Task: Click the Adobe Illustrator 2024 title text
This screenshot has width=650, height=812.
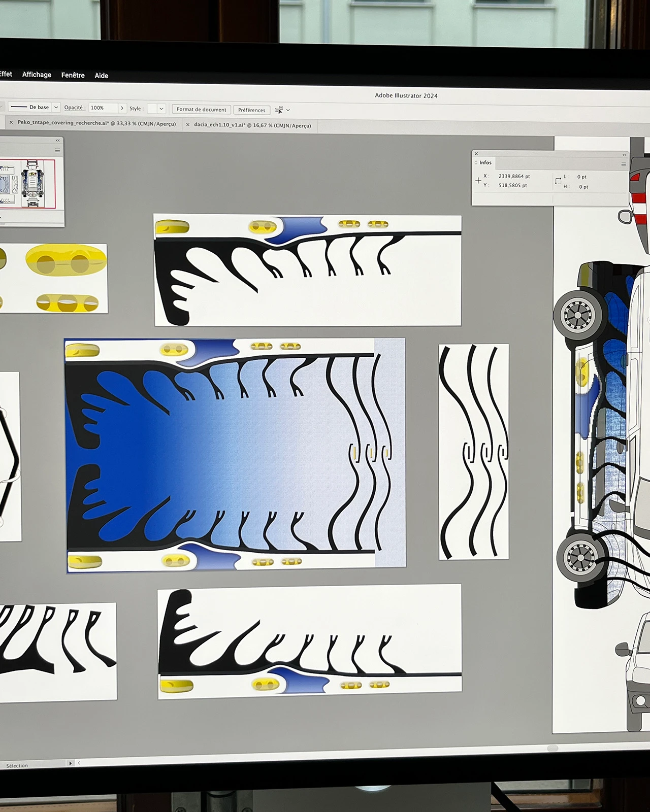Action: (x=406, y=95)
